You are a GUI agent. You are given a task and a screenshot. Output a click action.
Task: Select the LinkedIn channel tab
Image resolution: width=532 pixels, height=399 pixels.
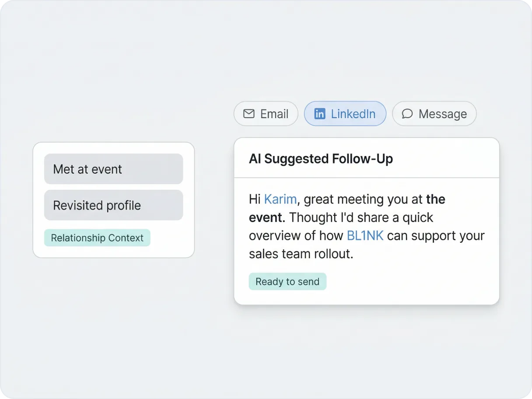coord(345,114)
